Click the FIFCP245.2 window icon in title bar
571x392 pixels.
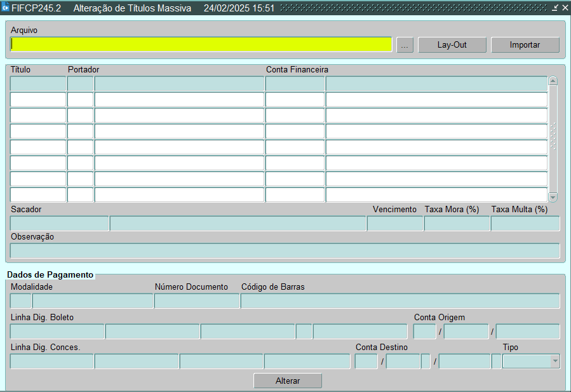6,8
